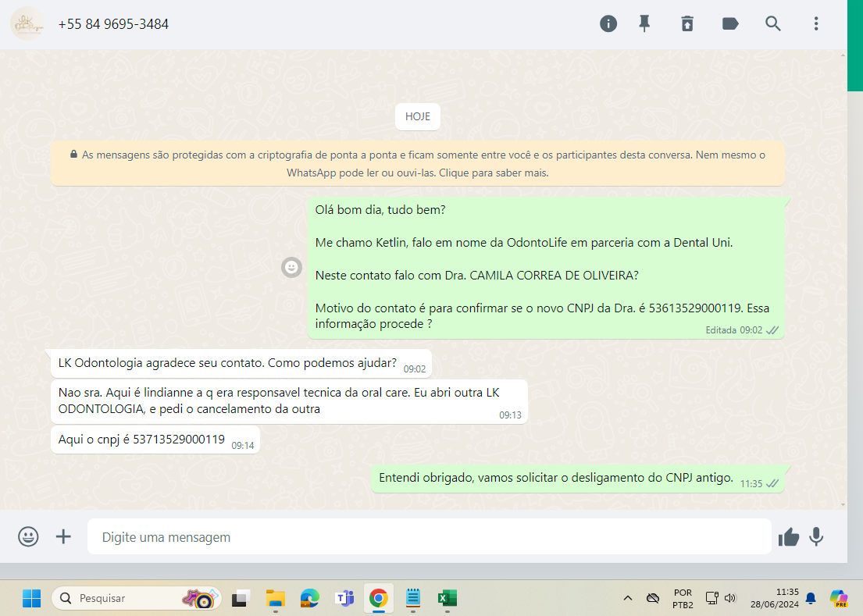The image size is (863, 616).
Task: Click the OneDrive cloud tray icon
Action: coord(653,598)
